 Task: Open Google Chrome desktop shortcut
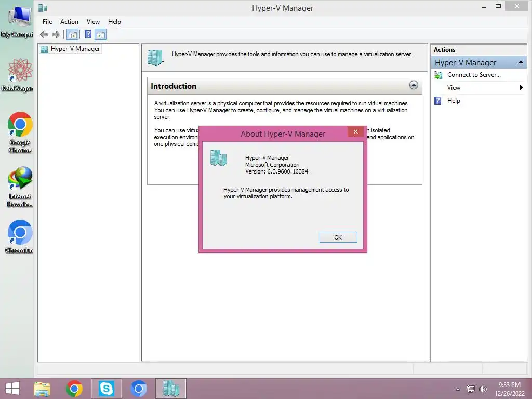20,132
